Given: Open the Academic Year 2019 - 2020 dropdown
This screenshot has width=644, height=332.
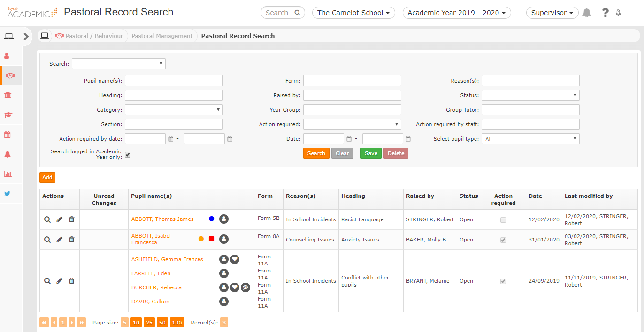Looking at the screenshot, I should tap(456, 13).
